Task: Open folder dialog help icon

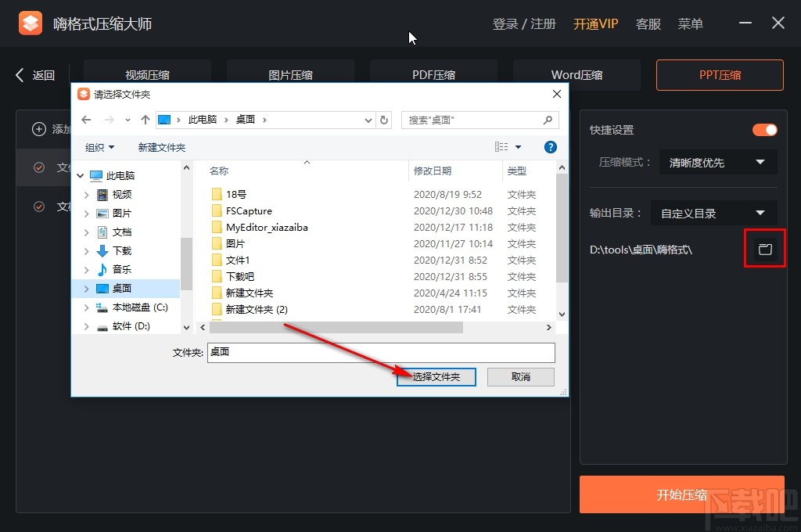Action: (x=550, y=147)
